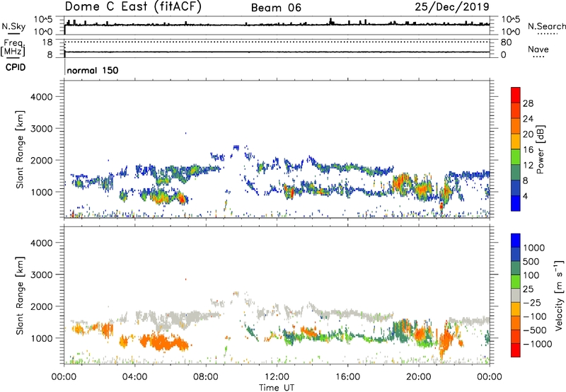
Task: Click the Slant Range label of the velocity panel
Action: pos(20,295)
